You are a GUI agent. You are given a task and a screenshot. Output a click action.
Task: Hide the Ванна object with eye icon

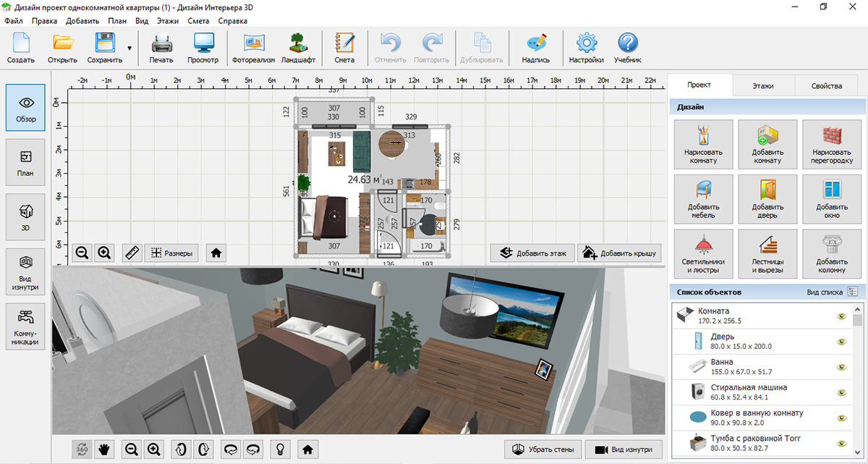[x=841, y=367]
